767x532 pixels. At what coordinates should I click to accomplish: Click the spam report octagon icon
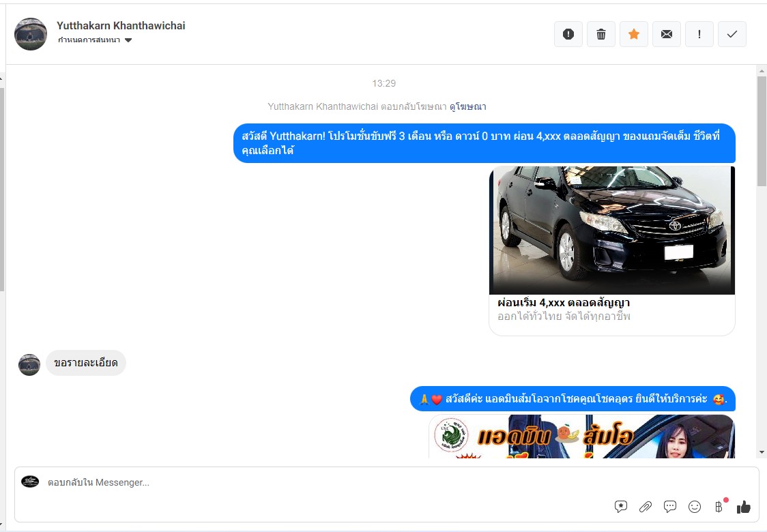click(x=568, y=34)
